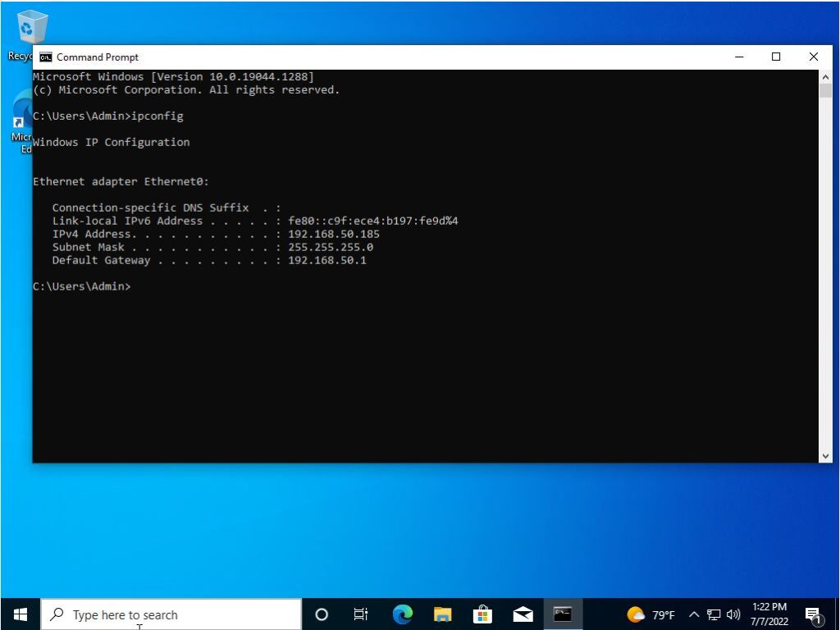Launch Microsoft Edge from the taskbar
840x630 pixels.
coord(402,614)
